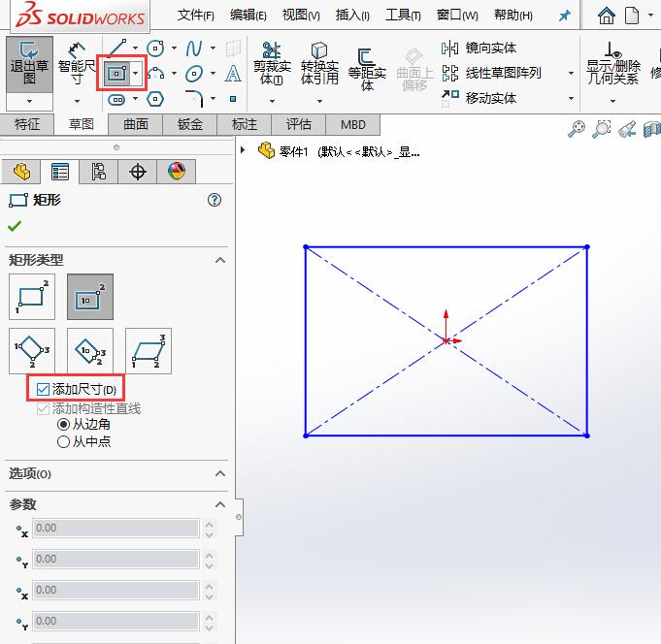Select 3 Point Center Rectangle type
Image resolution: width=661 pixels, height=644 pixels.
click(90, 351)
